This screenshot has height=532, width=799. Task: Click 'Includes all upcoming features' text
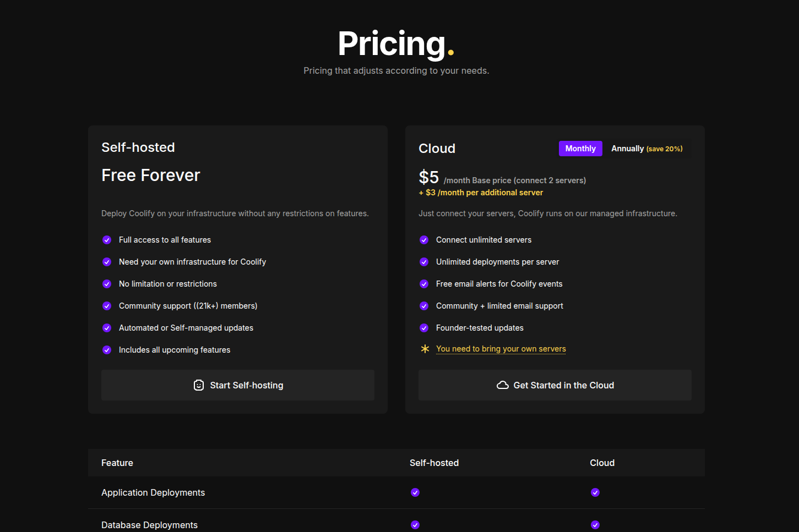pyautogui.click(x=175, y=350)
